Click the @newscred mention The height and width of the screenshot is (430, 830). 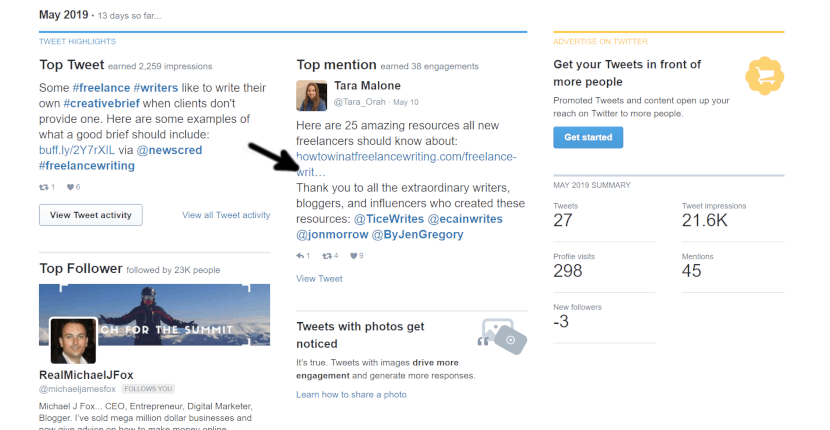click(169, 150)
